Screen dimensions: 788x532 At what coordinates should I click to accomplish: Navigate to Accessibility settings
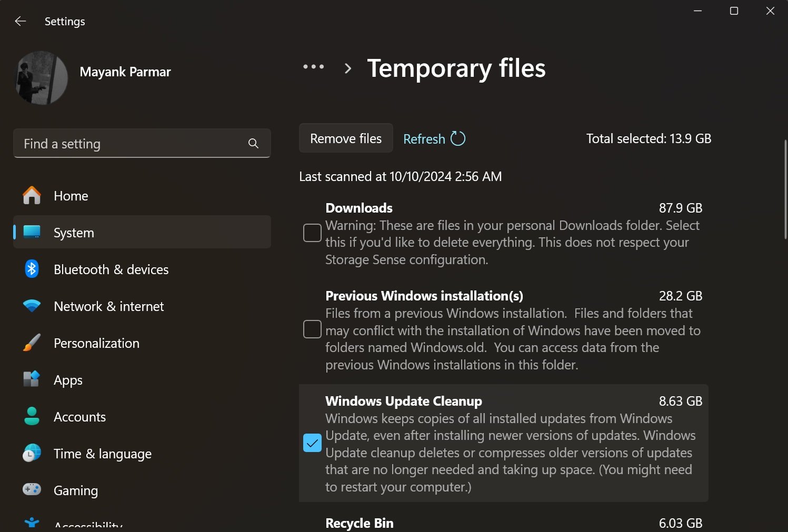pos(88,524)
